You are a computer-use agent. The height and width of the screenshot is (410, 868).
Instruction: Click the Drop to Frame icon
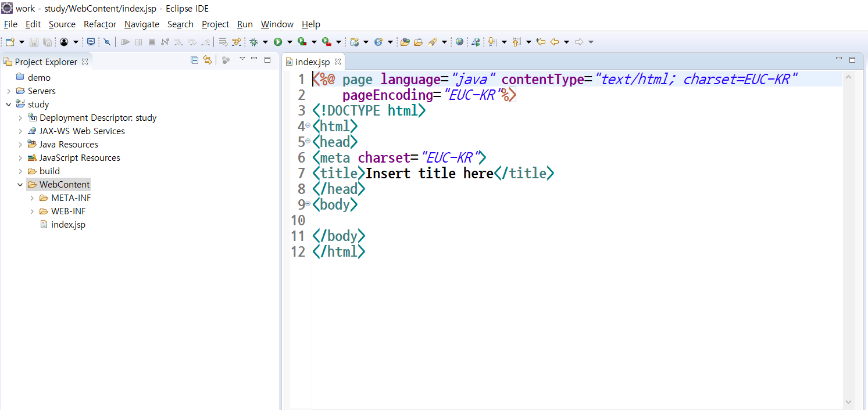point(223,42)
